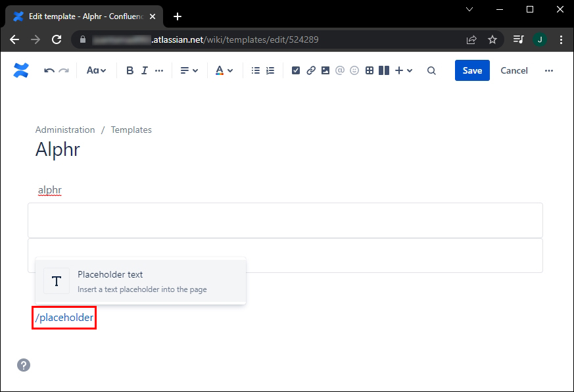
Task: Share this page icon
Action: pos(471,39)
